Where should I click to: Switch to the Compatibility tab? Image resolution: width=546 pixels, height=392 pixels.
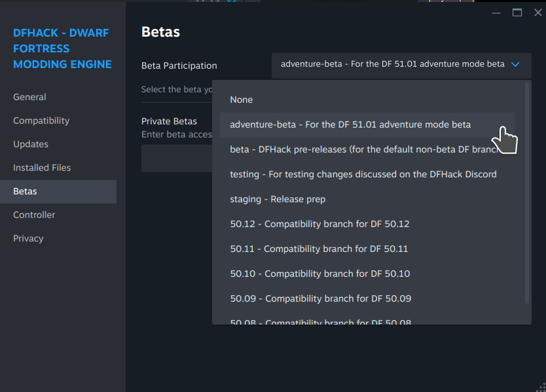tap(41, 120)
